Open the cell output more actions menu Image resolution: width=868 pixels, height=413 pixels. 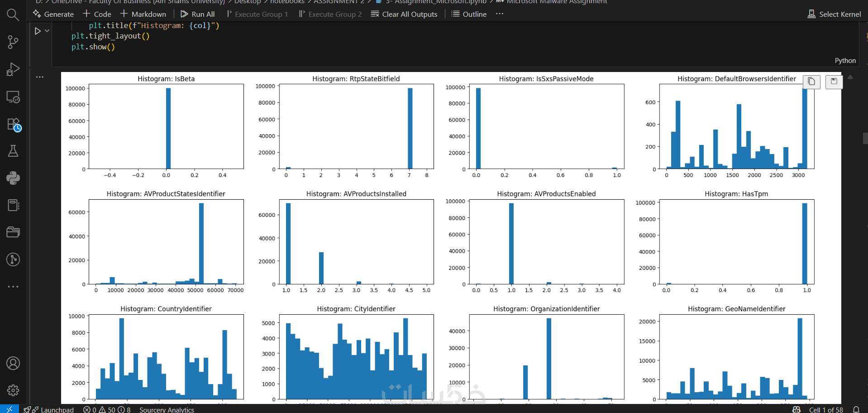point(40,77)
